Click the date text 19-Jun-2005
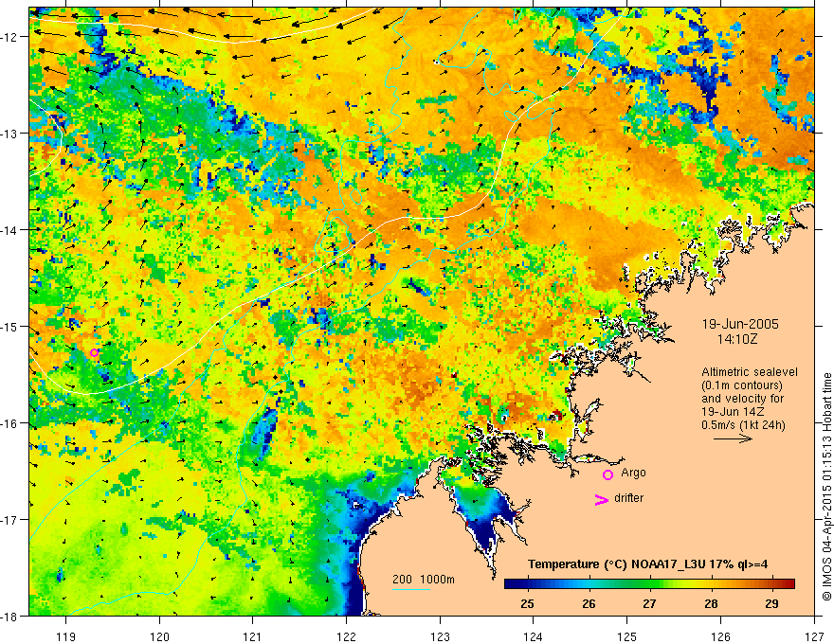 [x=740, y=324]
